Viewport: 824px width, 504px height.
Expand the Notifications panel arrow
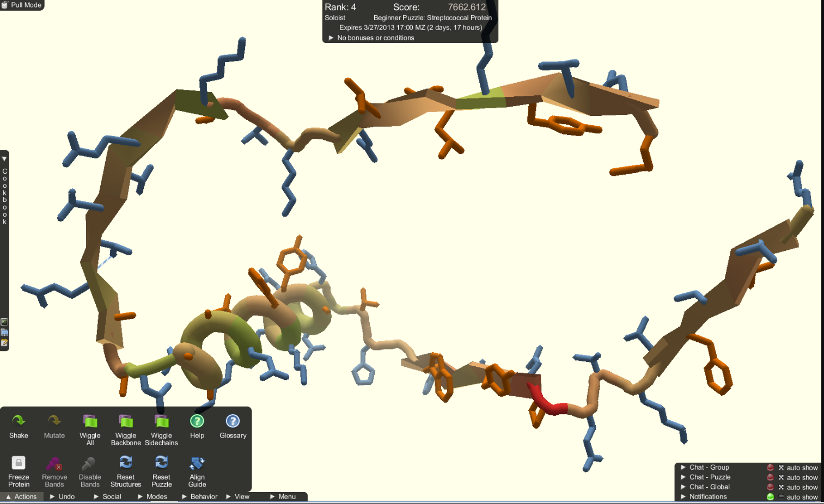[x=683, y=497]
